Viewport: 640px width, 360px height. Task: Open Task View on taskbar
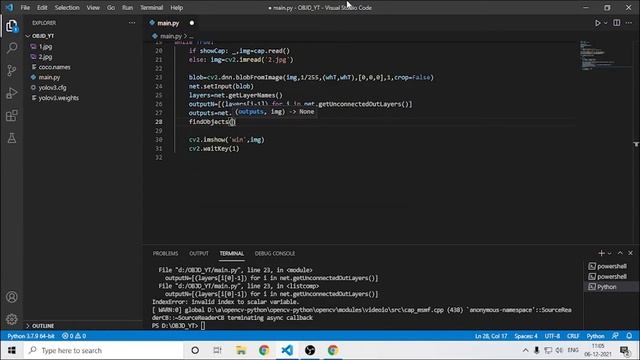[x=217, y=350]
